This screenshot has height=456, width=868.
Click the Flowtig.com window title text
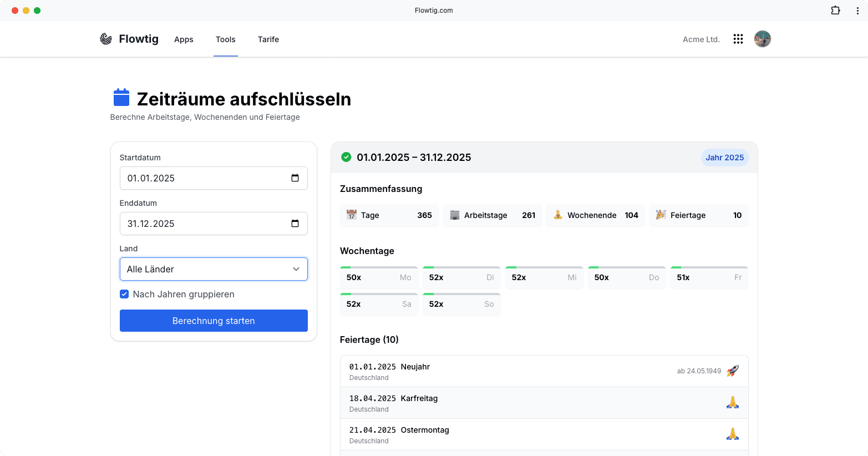434,11
